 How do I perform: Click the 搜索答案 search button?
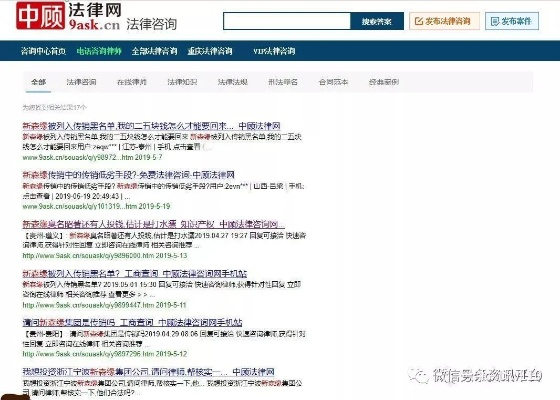(x=377, y=21)
